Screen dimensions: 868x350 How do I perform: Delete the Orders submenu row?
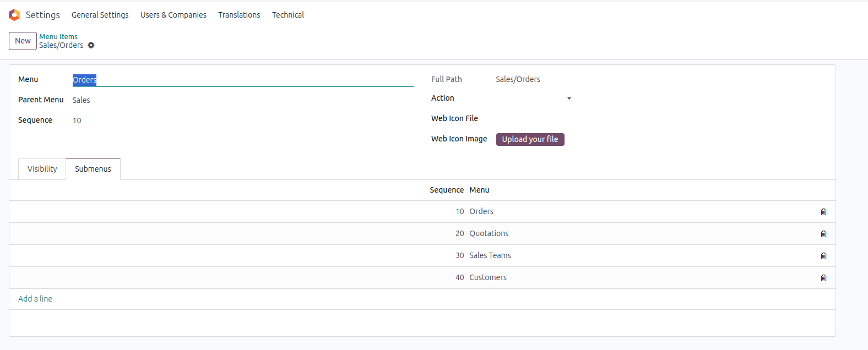pos(823,212)
